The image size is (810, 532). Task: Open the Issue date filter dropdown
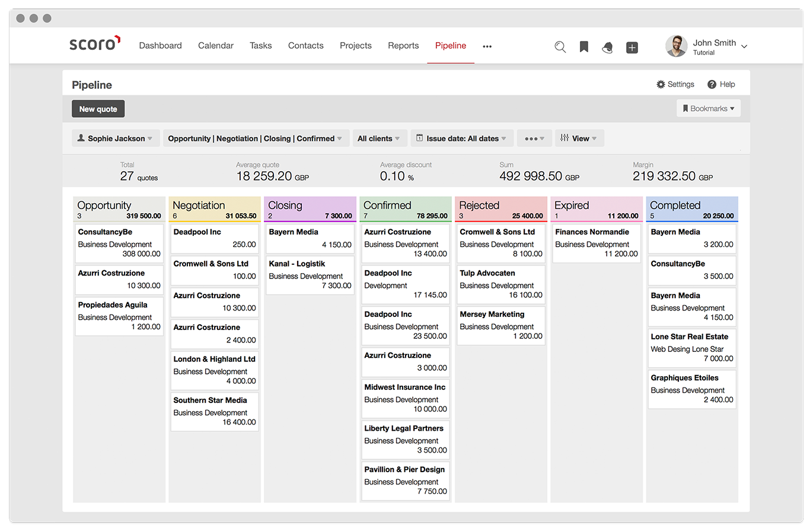click(461, 139)
